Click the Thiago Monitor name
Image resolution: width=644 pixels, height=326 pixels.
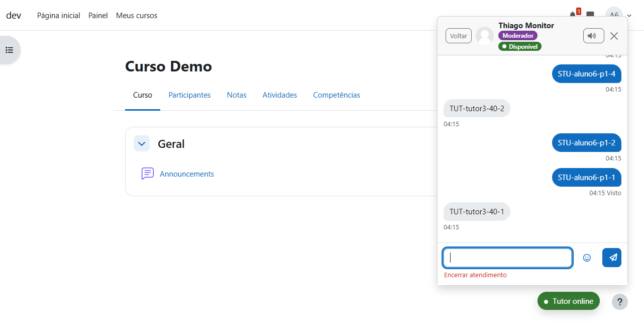coord(526,26)
